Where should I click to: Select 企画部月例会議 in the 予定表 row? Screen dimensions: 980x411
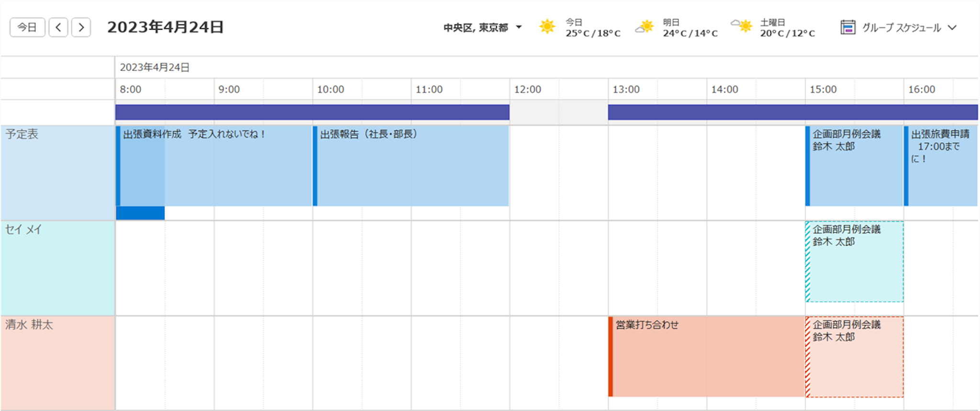854,165
